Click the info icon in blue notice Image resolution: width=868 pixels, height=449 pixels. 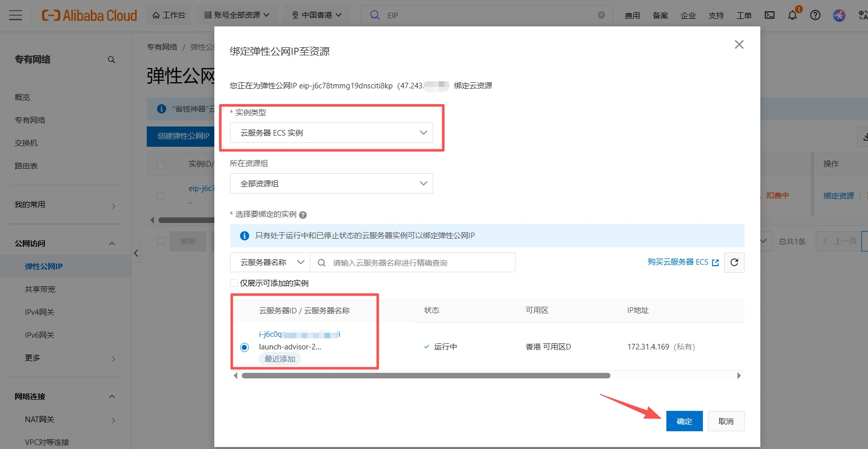pyautogui.click(x=244, y=236)
